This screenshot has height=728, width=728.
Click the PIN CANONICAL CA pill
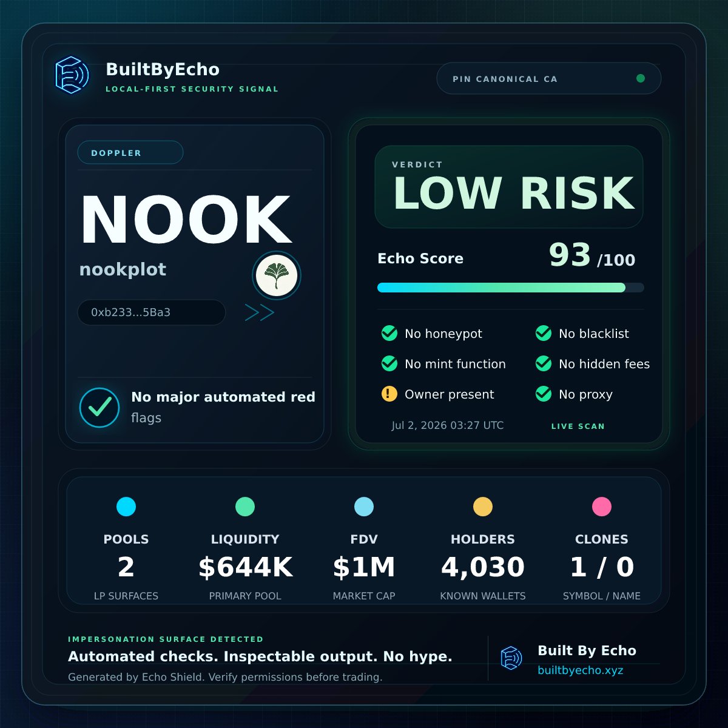tap(549, 78)
